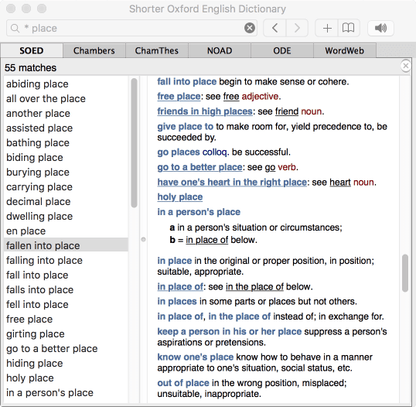416x407 pixels.
Task: Click the '55 matches' label
Action: (30, 68)
